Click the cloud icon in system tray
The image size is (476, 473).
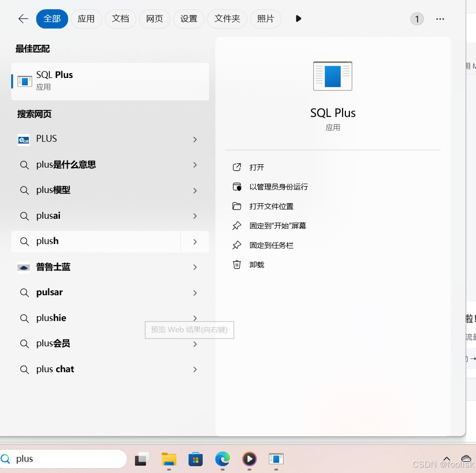point(466,458)
